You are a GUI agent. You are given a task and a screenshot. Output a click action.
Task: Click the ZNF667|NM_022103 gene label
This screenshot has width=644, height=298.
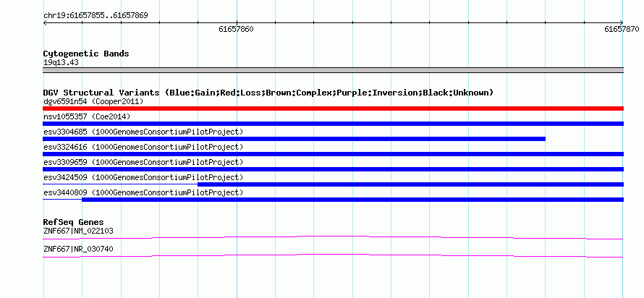click(78, 231)
